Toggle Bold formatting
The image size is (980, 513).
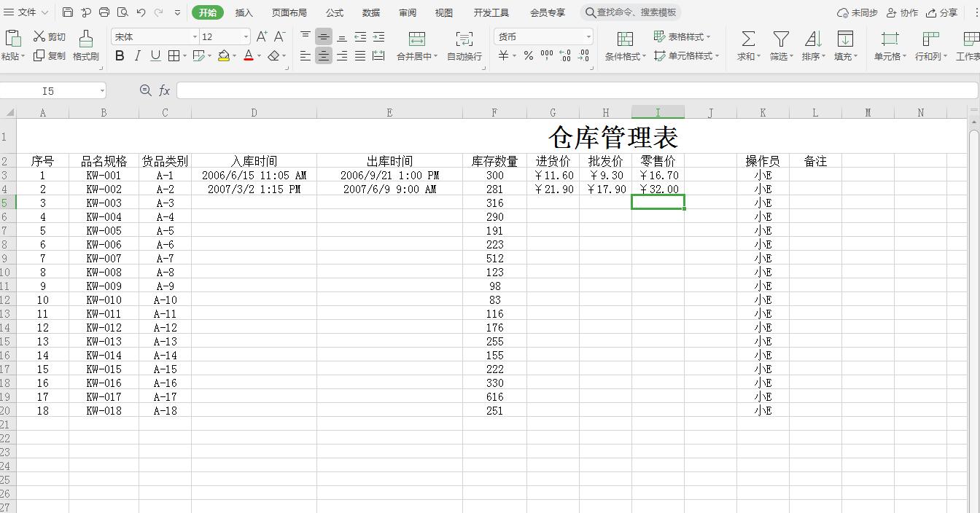[x=119, y=55]
